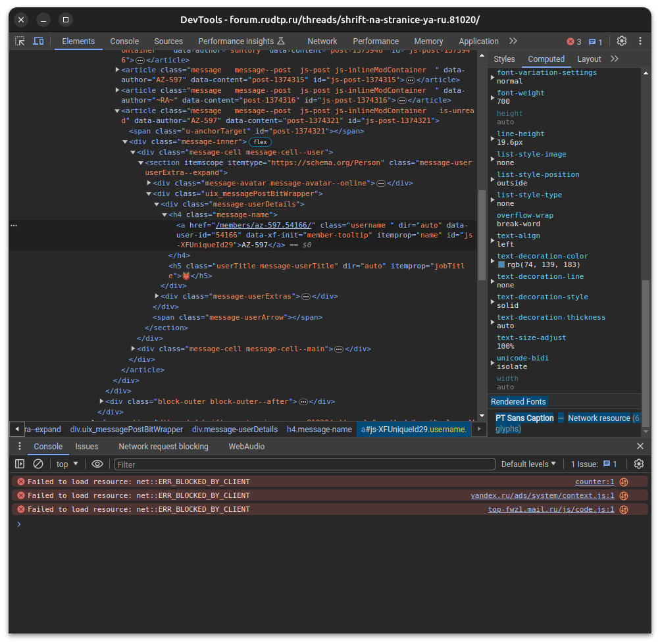The height and width of the screenshot is (644, 660).
Task: Open the console settings gear
Action: [638, 464]
